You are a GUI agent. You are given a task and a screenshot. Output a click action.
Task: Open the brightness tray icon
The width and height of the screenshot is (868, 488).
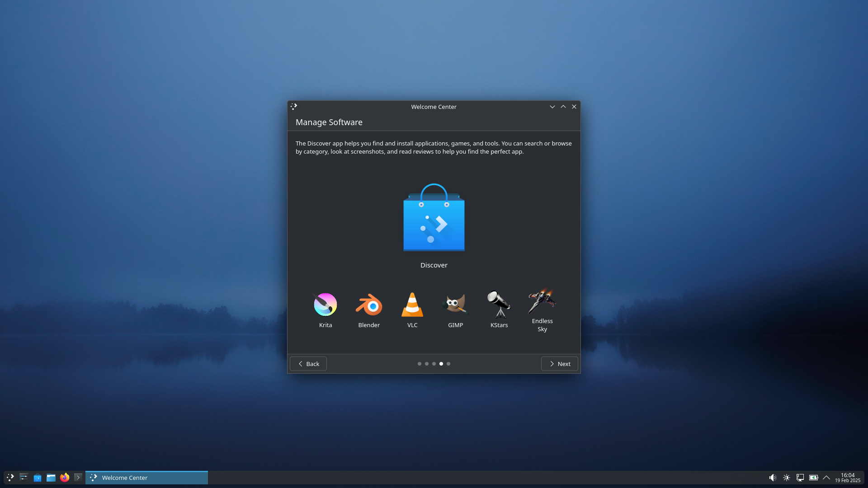coord(787,478)
